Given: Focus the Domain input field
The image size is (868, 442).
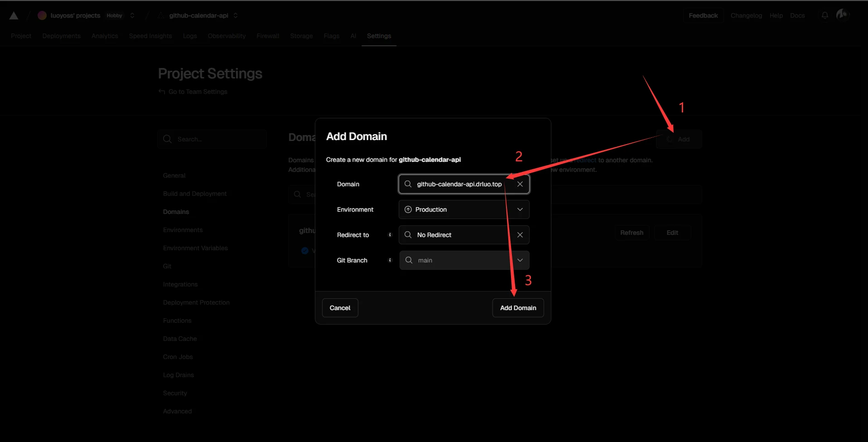Looking at the screenshot, I should pos(458,184).
